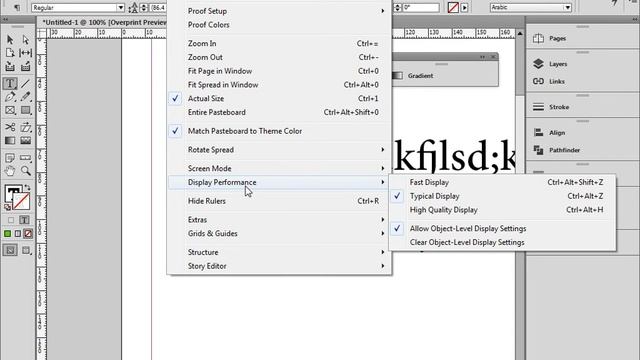Toggle Allow Object-Level Display Settings

[502, 229]
